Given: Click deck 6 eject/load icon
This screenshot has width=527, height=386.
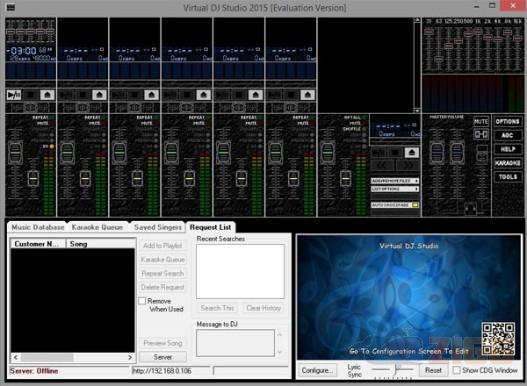Looking at the screenshot, I should 308,95.
